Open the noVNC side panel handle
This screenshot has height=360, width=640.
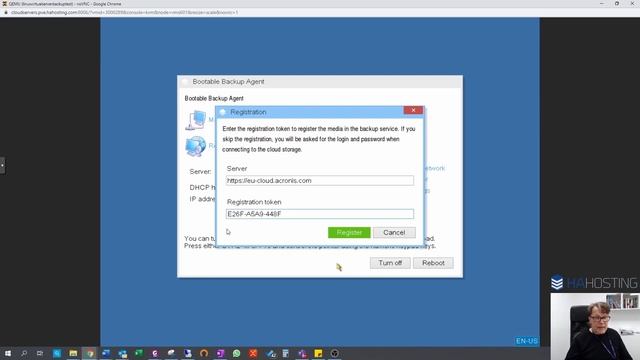2,165
